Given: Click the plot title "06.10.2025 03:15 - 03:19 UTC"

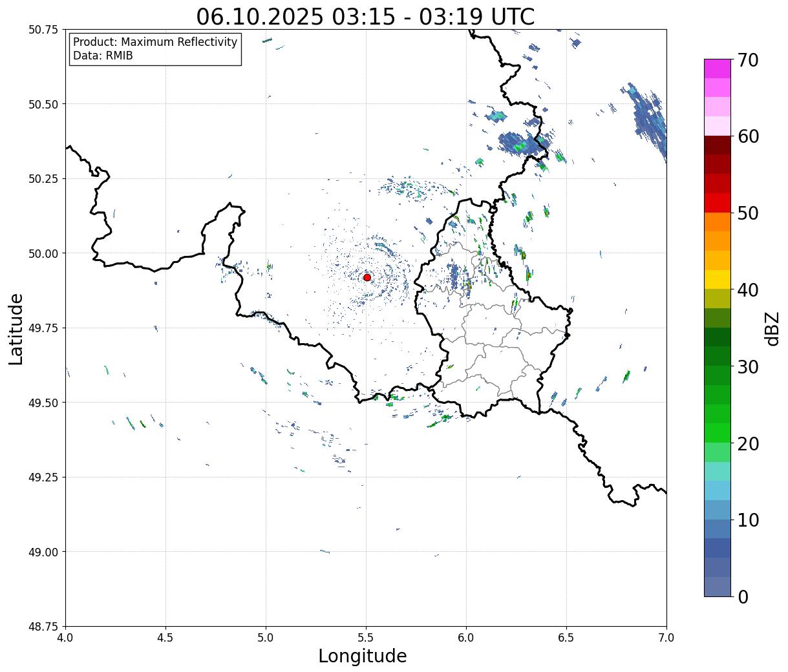Looking at the screenshot, I should (x=365, y=17).
